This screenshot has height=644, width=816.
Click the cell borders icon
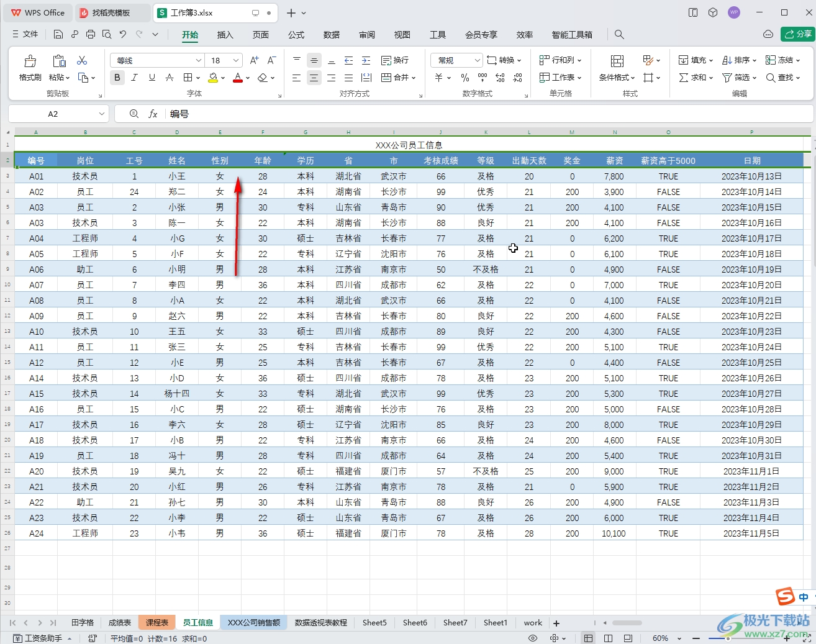point(188,78)
